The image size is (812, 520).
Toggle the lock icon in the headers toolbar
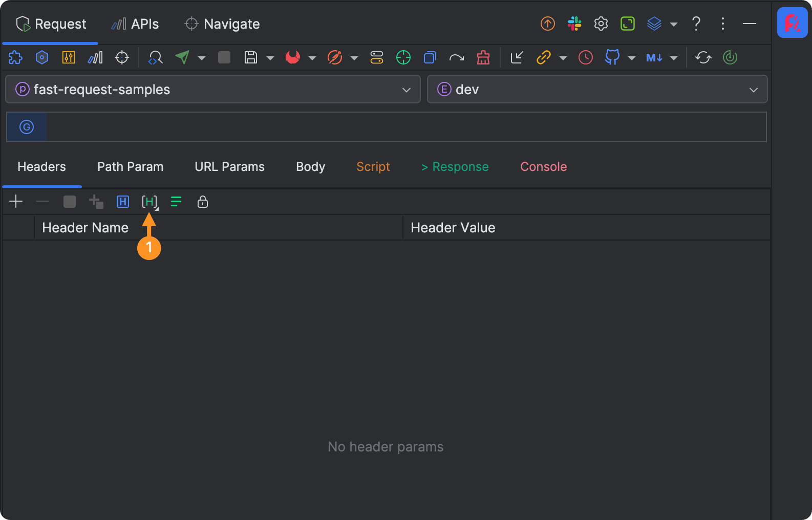[x=202, y=202]
